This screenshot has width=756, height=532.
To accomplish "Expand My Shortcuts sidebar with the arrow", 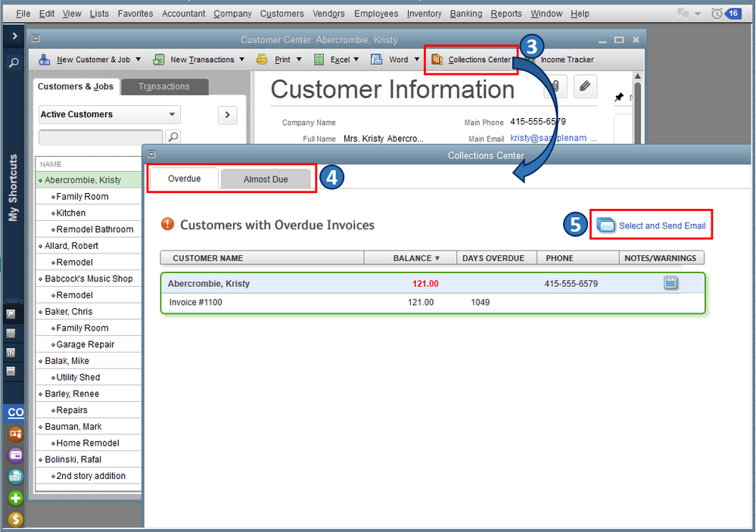I will 14,36.
